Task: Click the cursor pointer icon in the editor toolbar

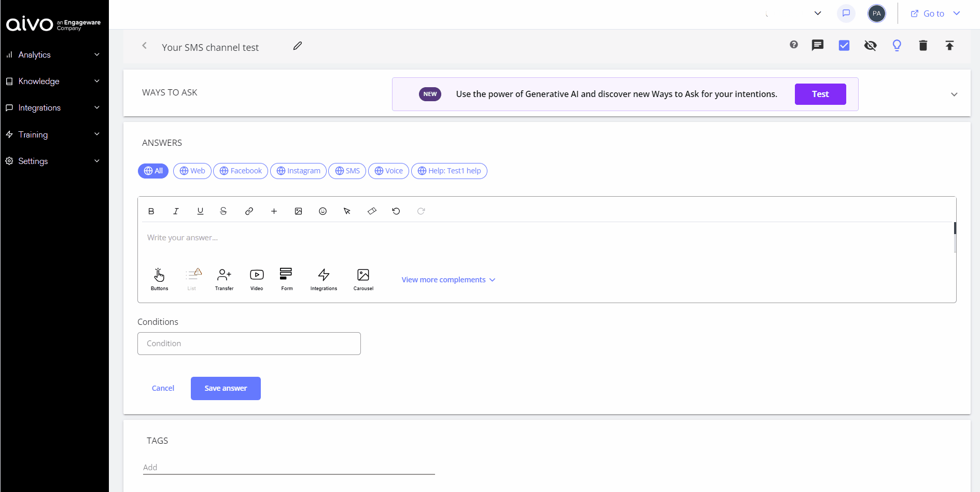Action: point(347,211)
